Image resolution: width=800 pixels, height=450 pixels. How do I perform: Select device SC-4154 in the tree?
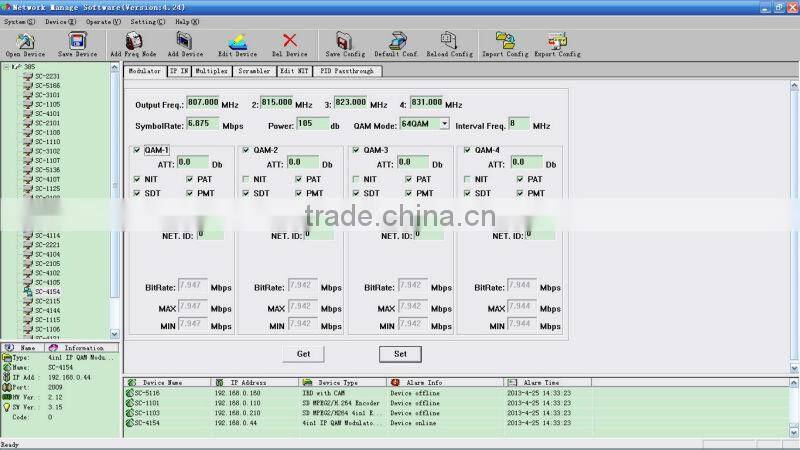pos(47,292)
